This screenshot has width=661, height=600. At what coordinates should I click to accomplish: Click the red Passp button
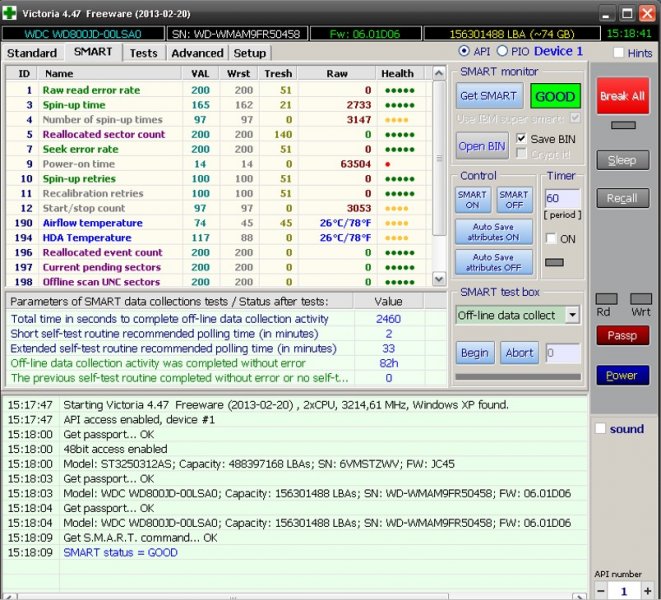point(623,335)
